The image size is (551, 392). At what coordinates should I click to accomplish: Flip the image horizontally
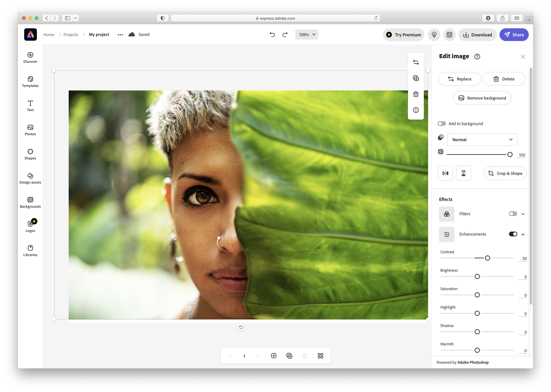[x=445, y=173]
